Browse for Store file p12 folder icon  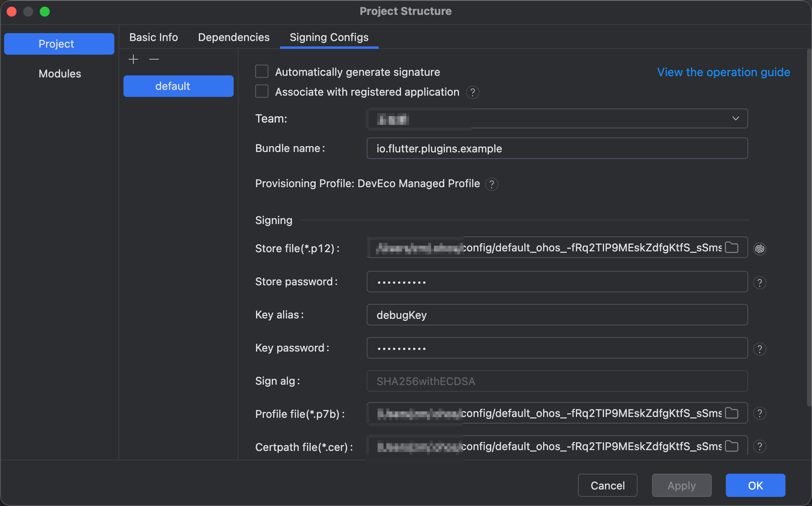tap(732, 248)
